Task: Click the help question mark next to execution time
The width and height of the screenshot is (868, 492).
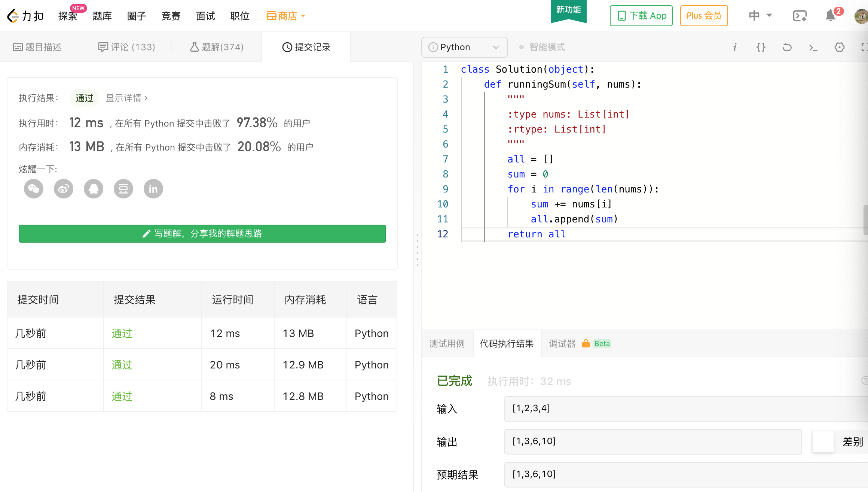Action: coord(865,380)
